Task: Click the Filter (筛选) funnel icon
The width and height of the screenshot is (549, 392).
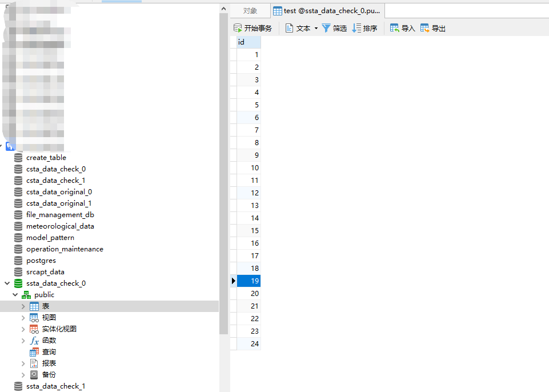Action: [x=326, y=28]
